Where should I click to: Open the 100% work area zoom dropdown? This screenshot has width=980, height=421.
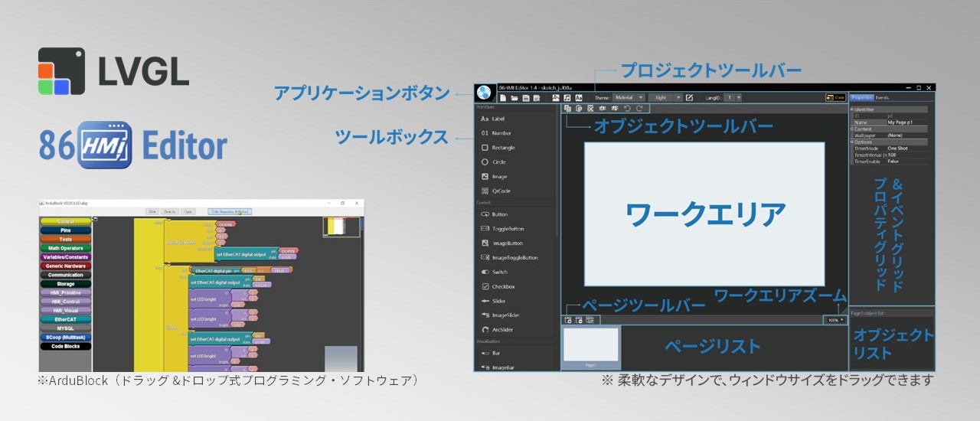[835, 320]
